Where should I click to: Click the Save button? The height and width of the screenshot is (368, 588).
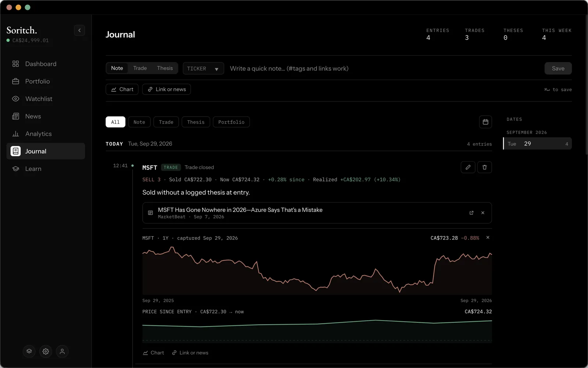coord(558,68)
